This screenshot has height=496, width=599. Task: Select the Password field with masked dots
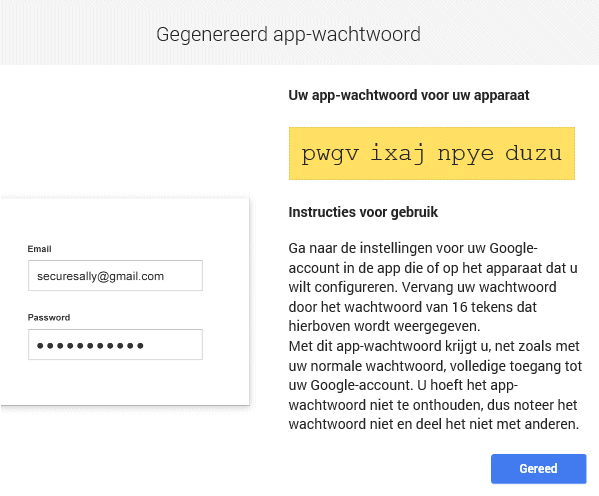(115, 344)
